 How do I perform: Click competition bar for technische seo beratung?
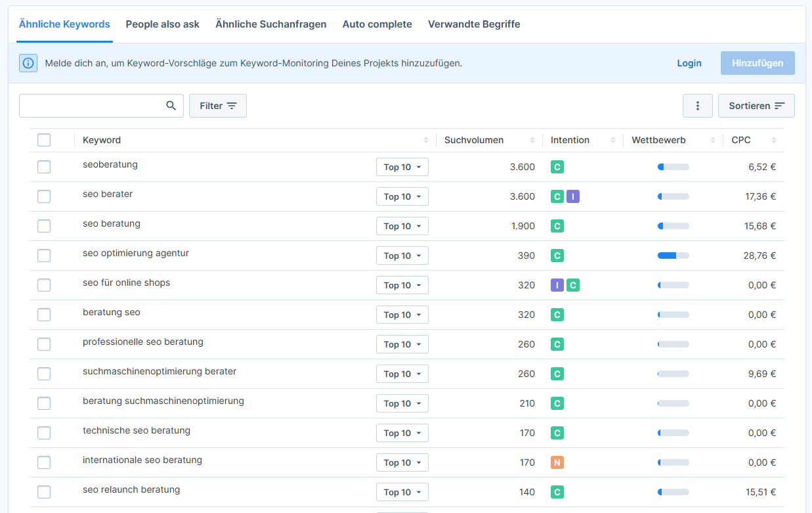coord(673,433)
